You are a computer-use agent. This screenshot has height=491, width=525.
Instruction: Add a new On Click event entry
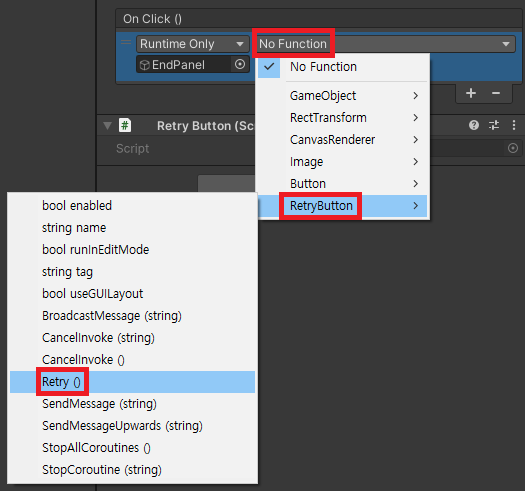point(471,93)
